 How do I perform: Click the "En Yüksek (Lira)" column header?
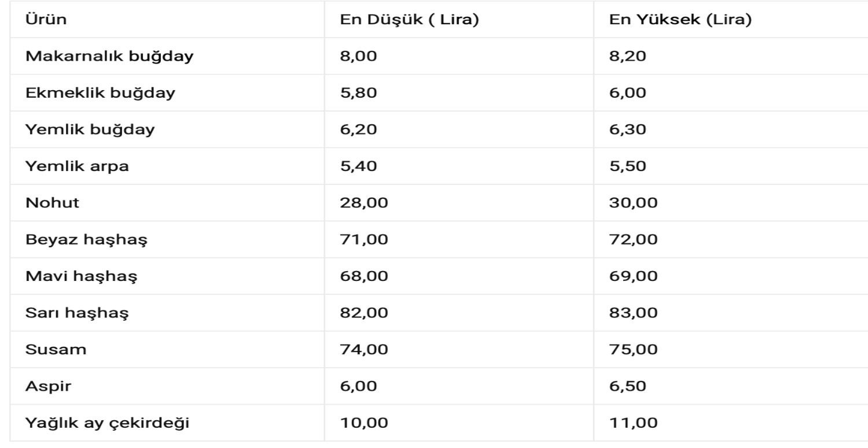(x=681, y=20)
